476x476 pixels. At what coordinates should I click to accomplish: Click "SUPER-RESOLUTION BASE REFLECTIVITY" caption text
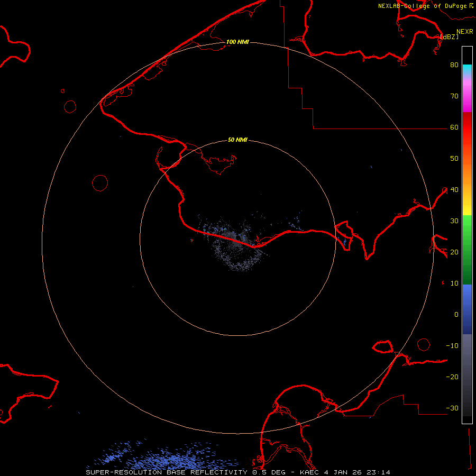(x=167, y=472)
